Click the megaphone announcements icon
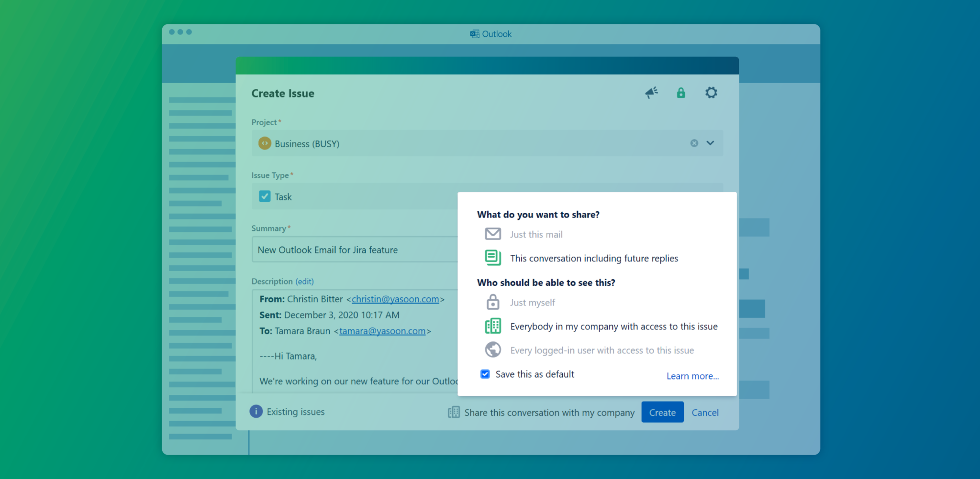The image size is (980, 479). (651, 93)
